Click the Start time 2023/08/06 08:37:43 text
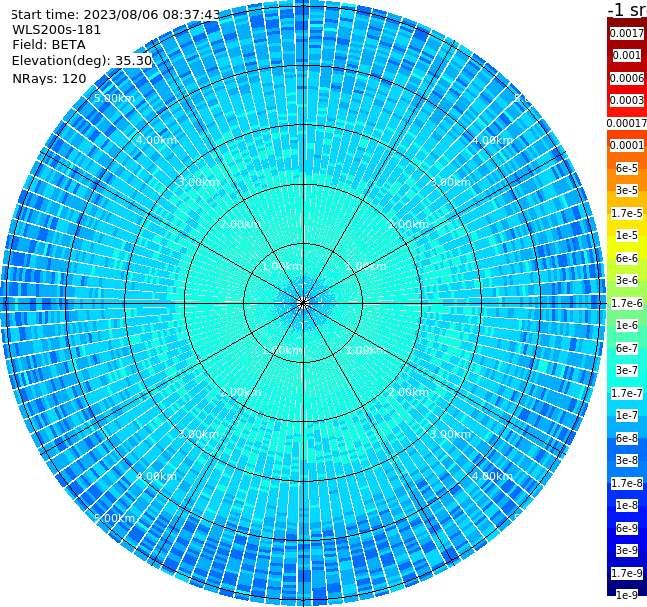The width and height of the screenshot is (647, 607). pos(116,14)
